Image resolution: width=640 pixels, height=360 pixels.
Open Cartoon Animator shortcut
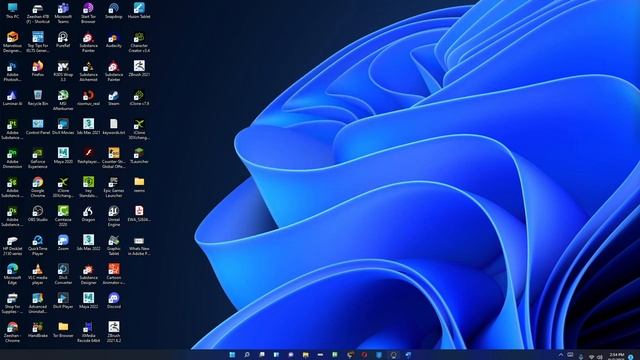[x=113, y=274]
